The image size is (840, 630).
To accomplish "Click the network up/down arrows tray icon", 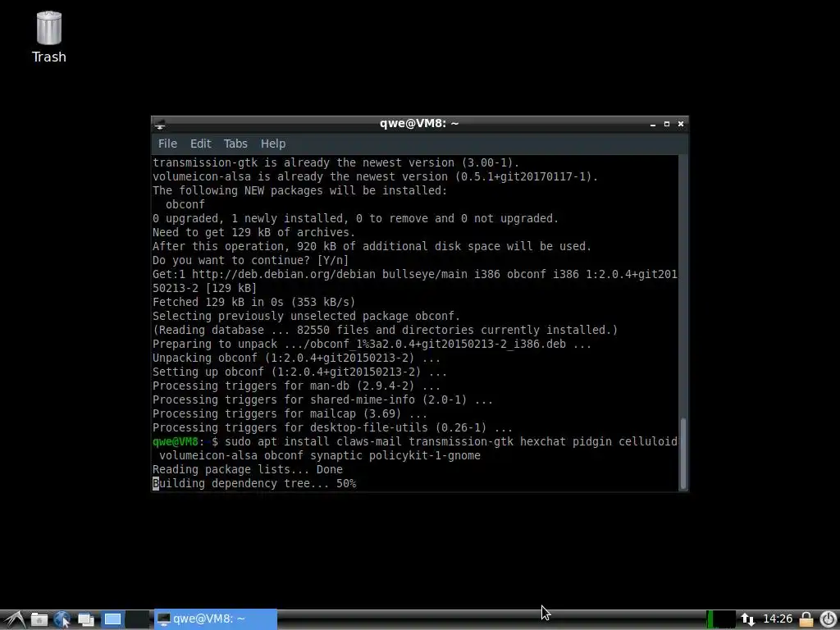I will pyautogui.click(x=748, y=619).
